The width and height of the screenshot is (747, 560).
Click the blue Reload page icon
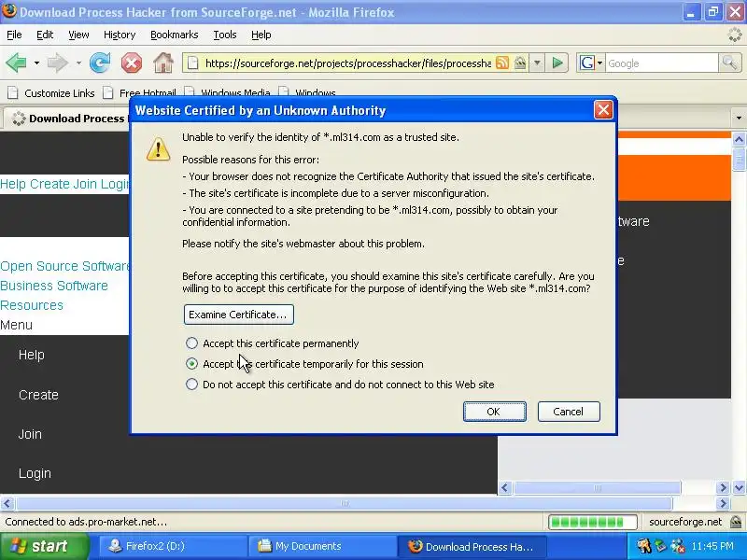click(100, 63)
